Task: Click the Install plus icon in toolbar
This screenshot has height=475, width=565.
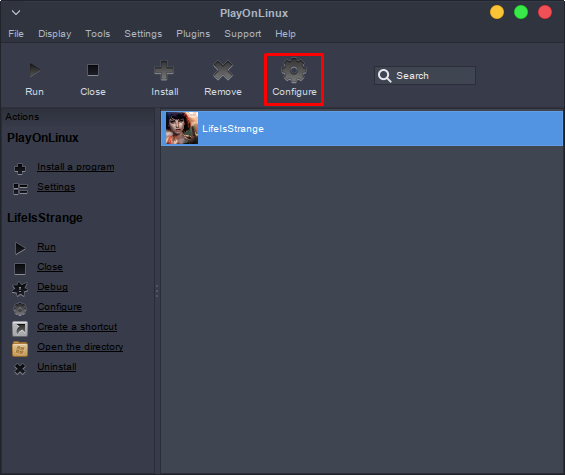Action: [164, 70]
